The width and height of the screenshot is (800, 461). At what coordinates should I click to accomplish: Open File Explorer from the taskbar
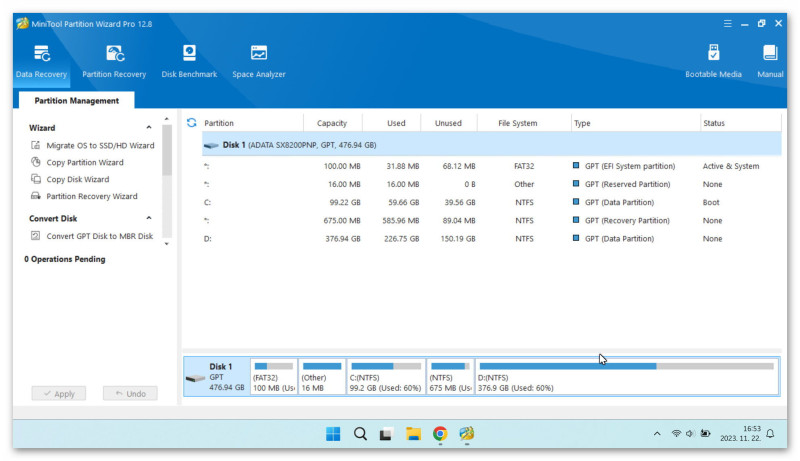coord(413,434)
